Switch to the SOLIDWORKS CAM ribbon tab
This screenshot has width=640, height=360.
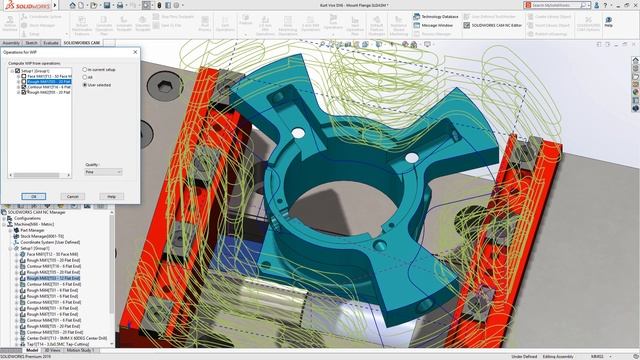[82, 43]
